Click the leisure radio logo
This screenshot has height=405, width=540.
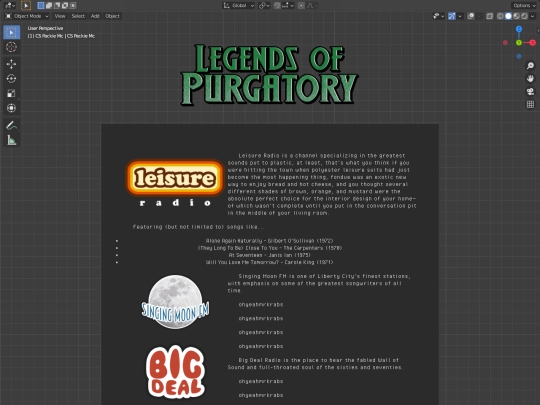pos(175,184)
